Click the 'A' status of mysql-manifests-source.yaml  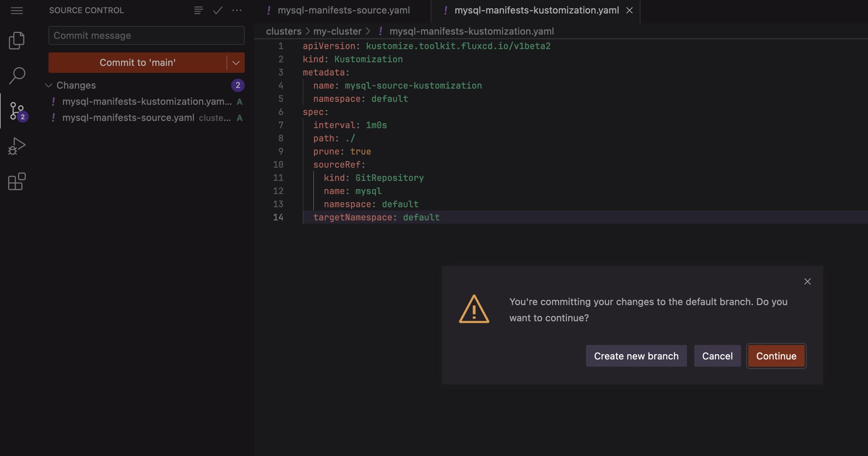click(x=239, y=118)
